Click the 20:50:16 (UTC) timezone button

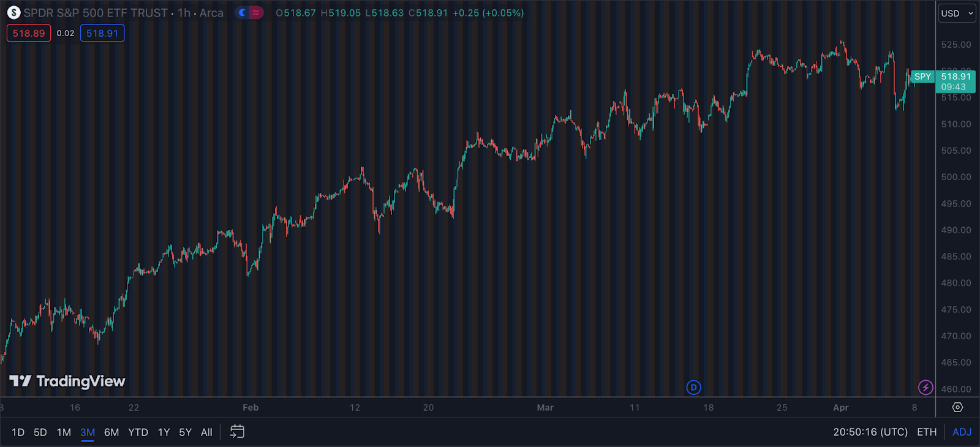pyautogui.click(x=870, y=432)
